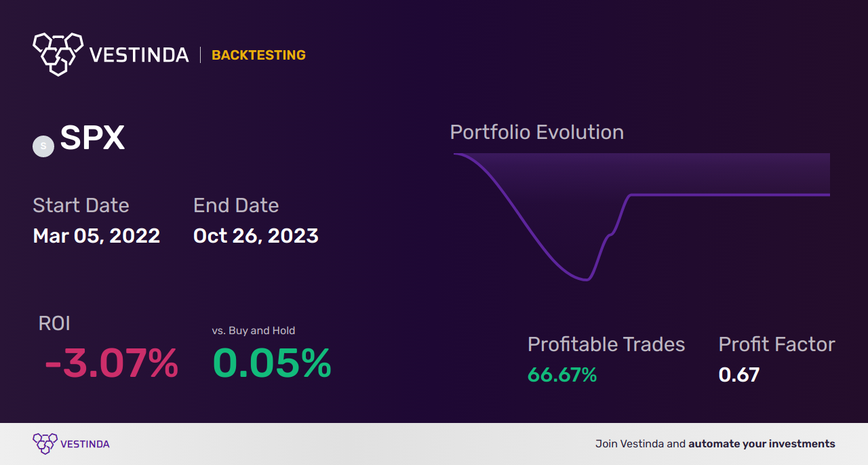Click the vs. Buy and Hold 0.05% value

pyautogui.click(x=272, y=363)
